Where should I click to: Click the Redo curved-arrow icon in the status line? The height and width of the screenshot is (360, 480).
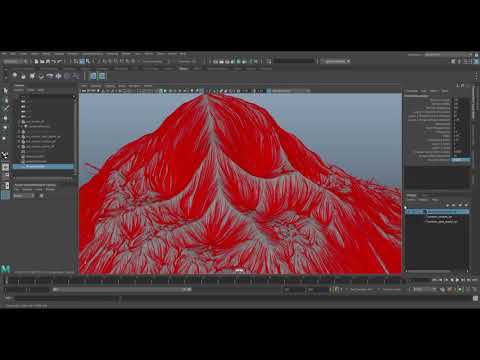tap(60, 61)
